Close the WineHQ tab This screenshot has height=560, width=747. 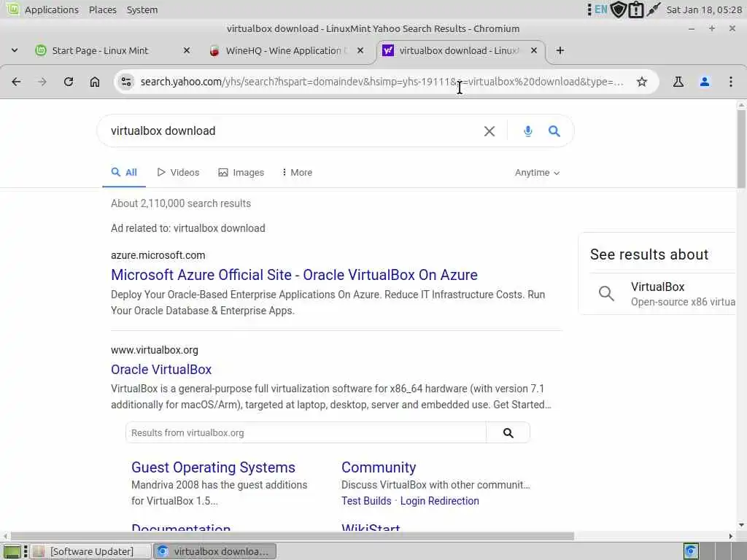pyautogui.click(x=360, y=50)
